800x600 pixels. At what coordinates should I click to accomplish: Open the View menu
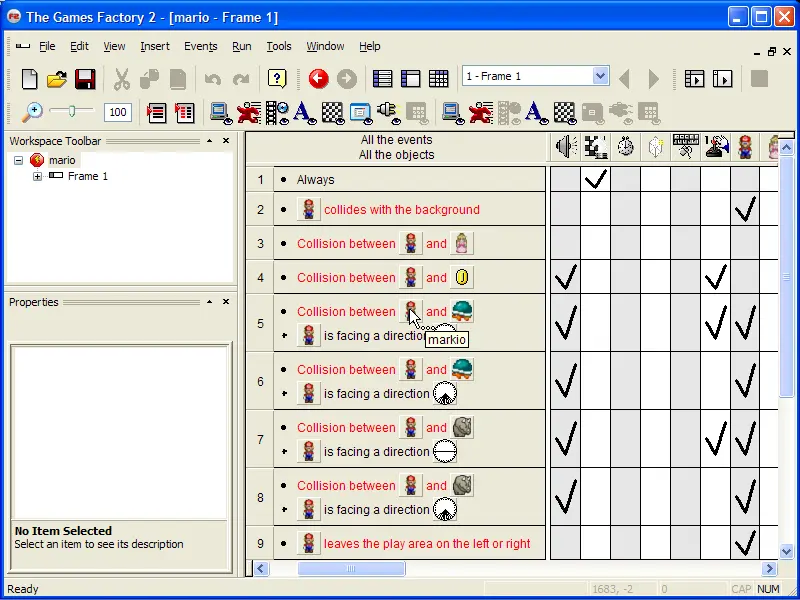click(114, 46)
